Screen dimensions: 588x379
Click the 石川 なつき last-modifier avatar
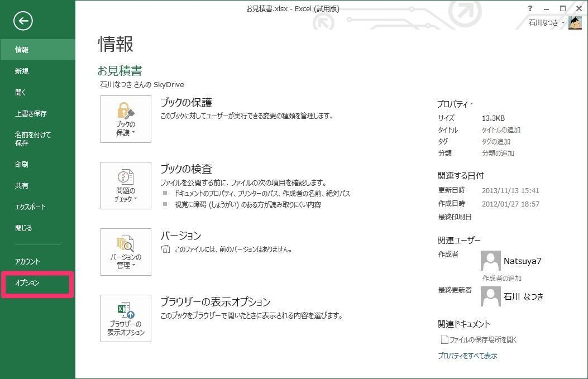click(x=490, y=296)
